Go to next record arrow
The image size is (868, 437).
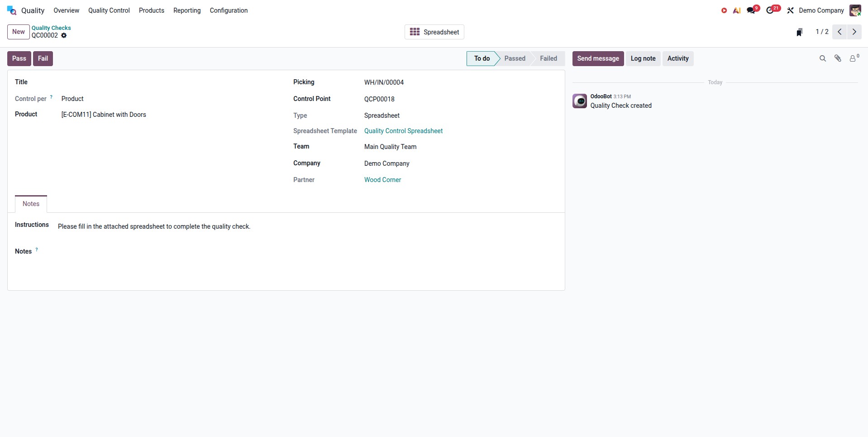coord(854,32)
